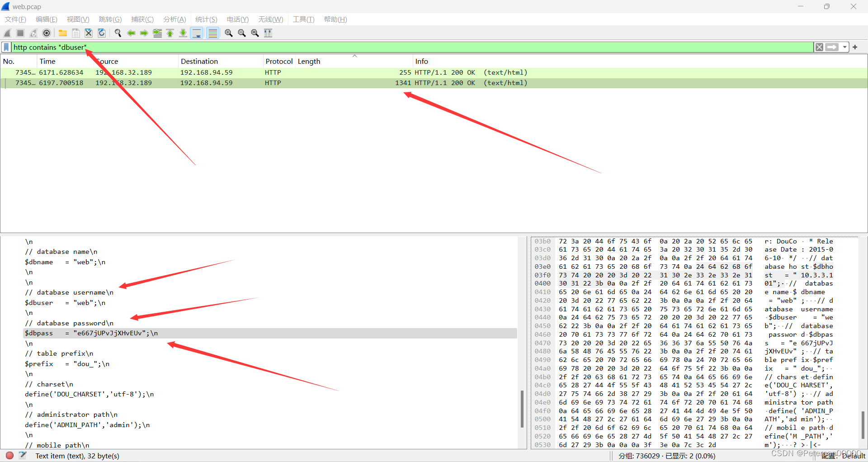Open find packet magnifier icon
Image resolution: width=868 pixels, height=462 pixels.
coord(118,33)
